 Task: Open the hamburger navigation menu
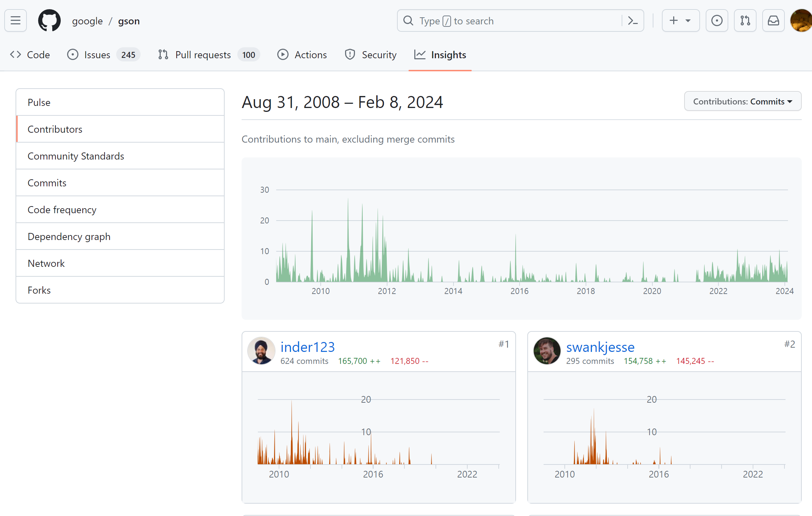(x=16, y=20)
